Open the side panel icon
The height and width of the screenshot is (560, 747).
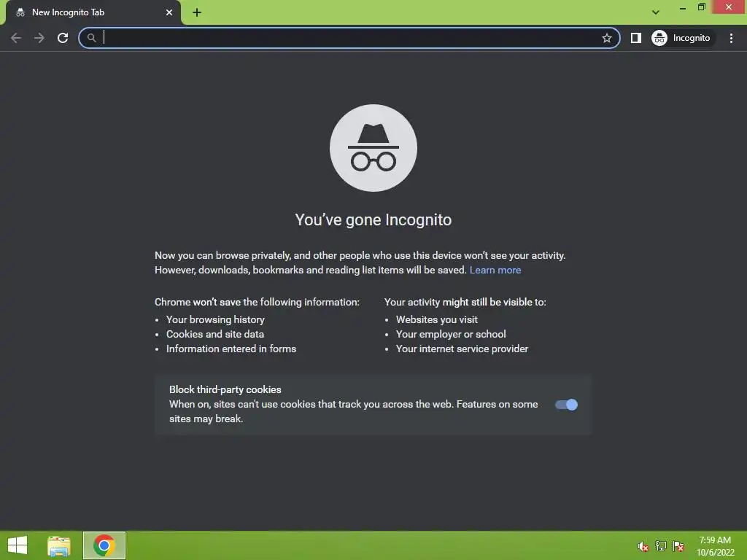pos(636,38)
